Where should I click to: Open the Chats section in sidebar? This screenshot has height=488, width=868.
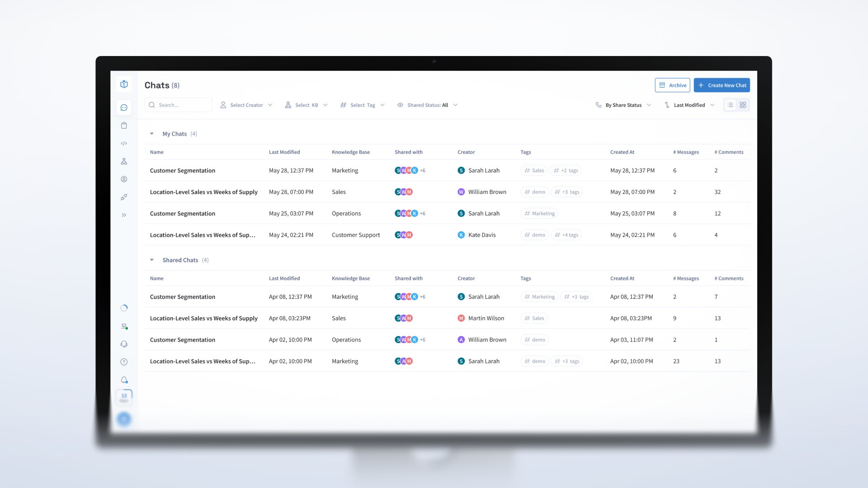point(124,108)
